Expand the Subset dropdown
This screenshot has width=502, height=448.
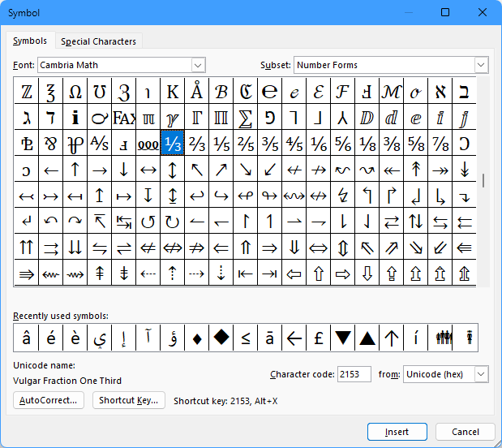click(x=481, y=65)
